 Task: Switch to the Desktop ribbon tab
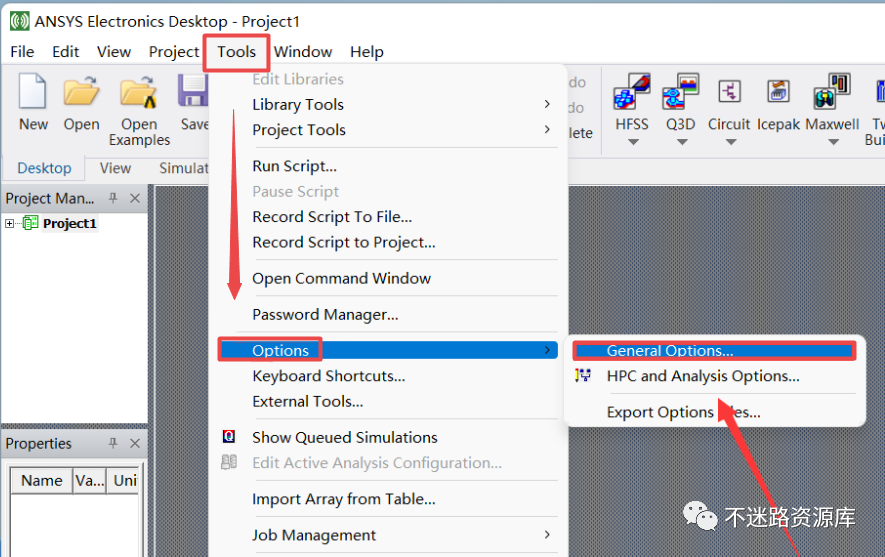tap(44, 168)
